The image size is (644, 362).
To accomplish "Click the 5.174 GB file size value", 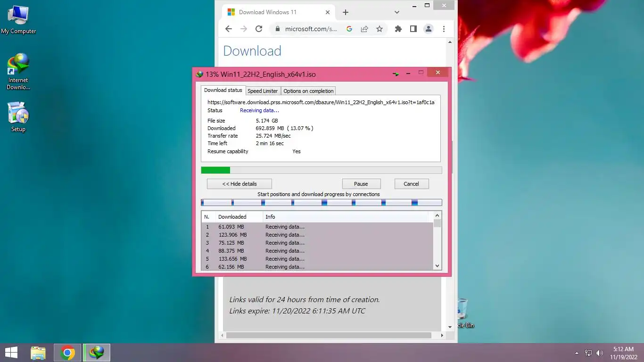I will tap(267, 121).
